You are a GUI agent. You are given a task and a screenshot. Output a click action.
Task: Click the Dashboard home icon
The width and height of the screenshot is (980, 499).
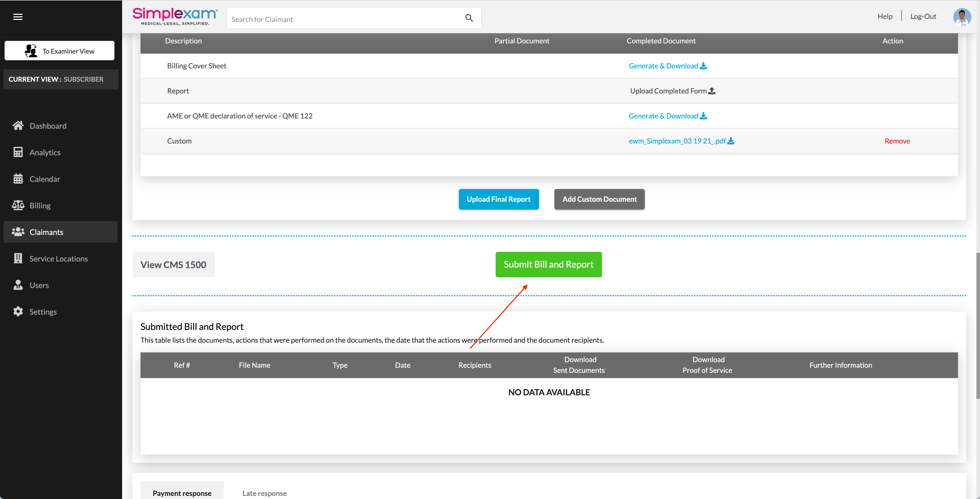coord(18,125)
